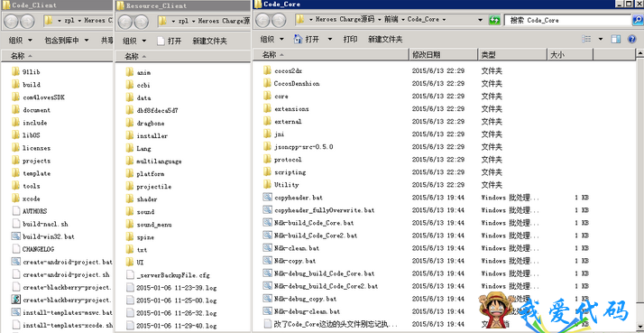Select the copyheader.bat file icon
This screenshot has height=333, width=644.
pyautogui.click(x=267, y=198)
